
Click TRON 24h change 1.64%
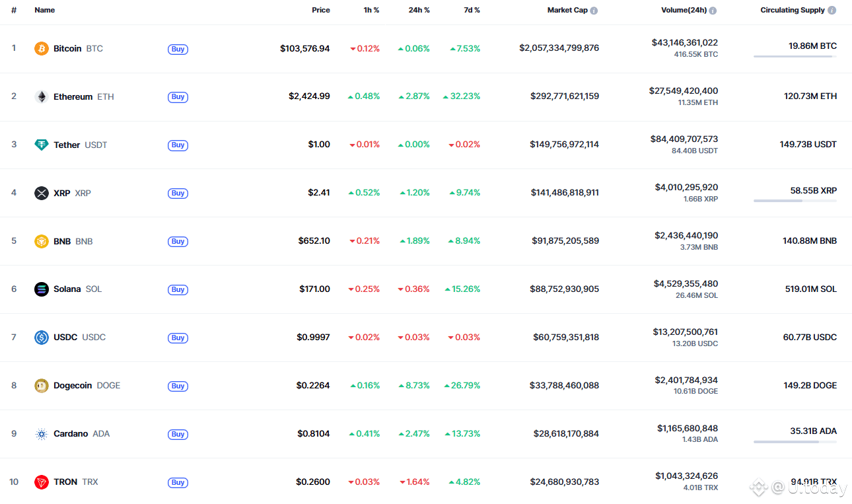pyautogui.click(x=415, y=482)
